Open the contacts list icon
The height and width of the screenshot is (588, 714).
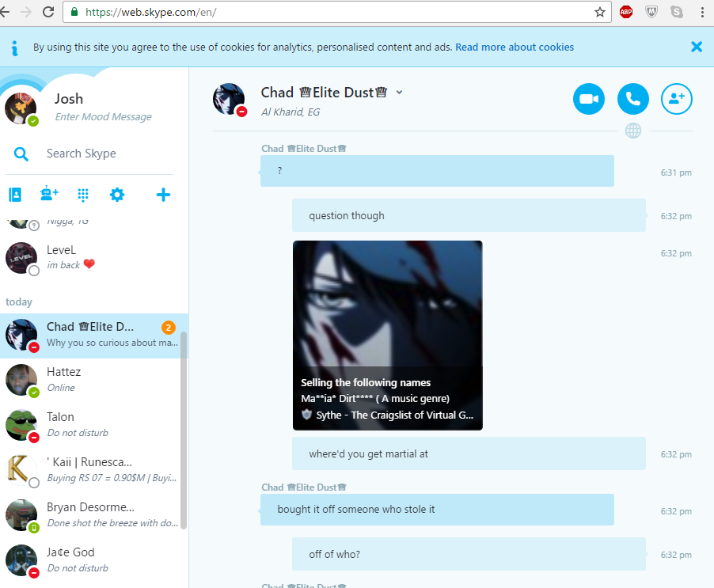(15, 195)
